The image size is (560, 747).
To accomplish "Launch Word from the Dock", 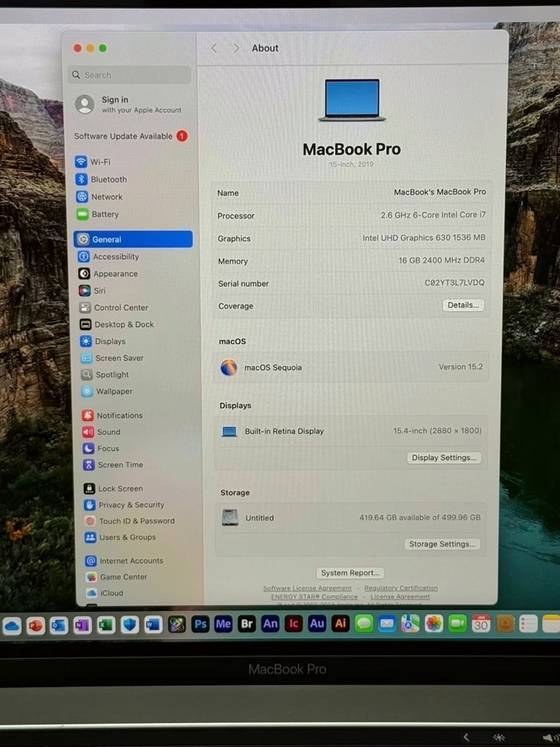I will coord(153,625).
